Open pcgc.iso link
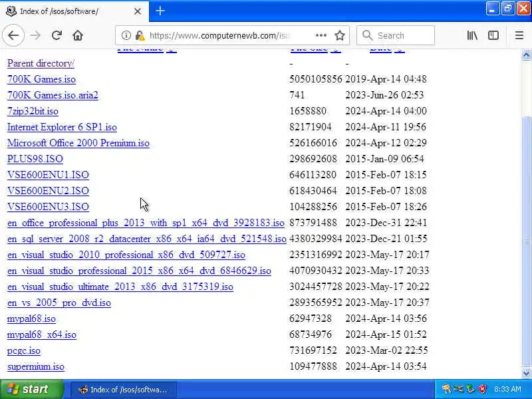 (24, 350)
